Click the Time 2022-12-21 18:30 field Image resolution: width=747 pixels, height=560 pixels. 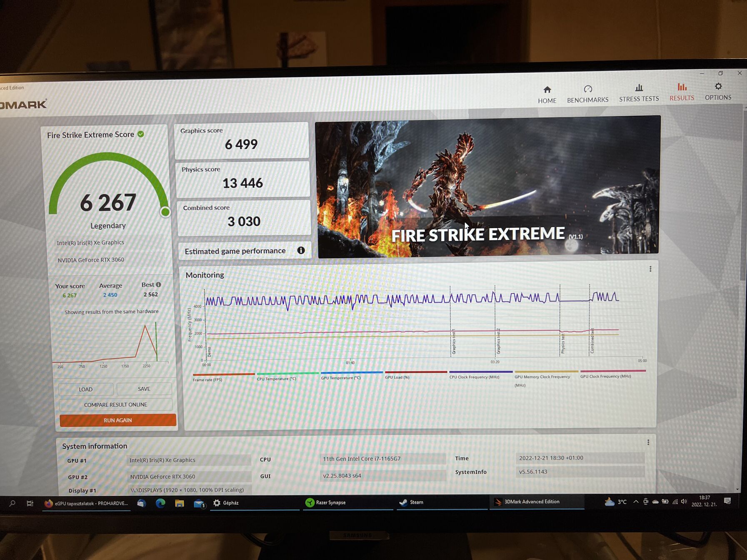click(x=580, y=458)
